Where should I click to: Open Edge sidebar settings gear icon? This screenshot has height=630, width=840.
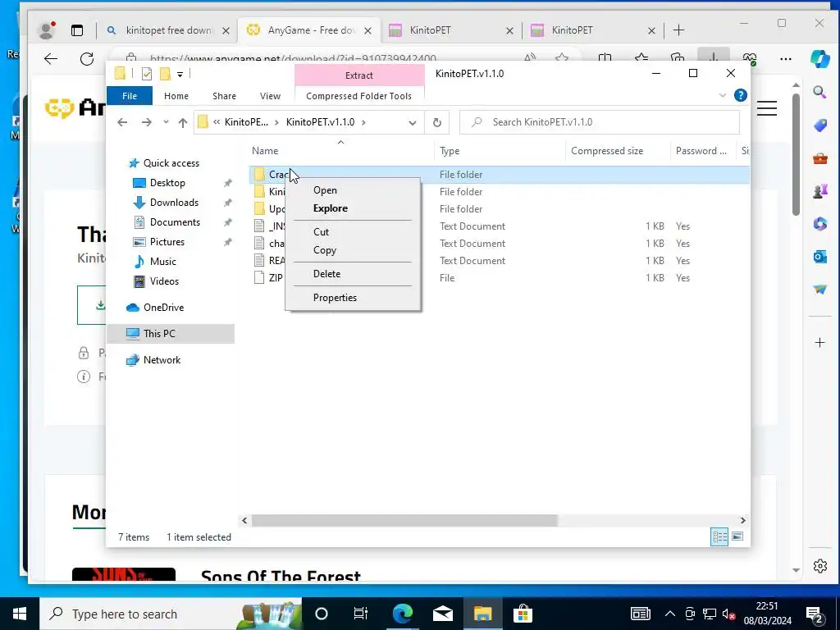[x=819, y=566]
